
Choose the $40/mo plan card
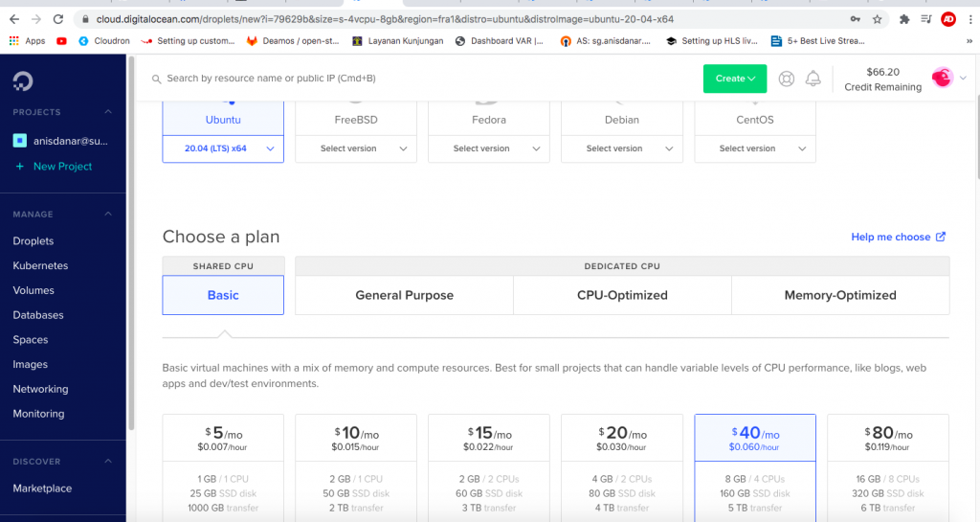pyautogui.click(x=755, y=467)
